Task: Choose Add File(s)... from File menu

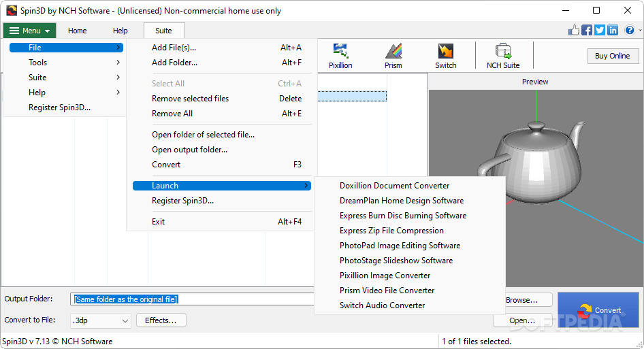Action: click(222, 48)
